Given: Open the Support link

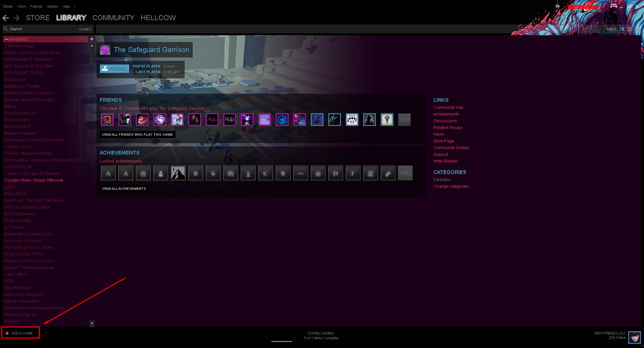Looking at the screenshot, I should click(441, 155).
